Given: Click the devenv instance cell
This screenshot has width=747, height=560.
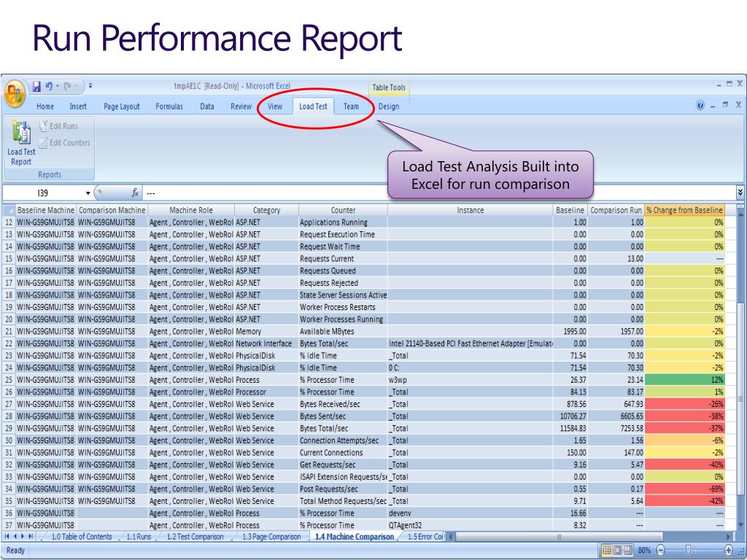Looking at the screenshot, I should pos(471,513).
